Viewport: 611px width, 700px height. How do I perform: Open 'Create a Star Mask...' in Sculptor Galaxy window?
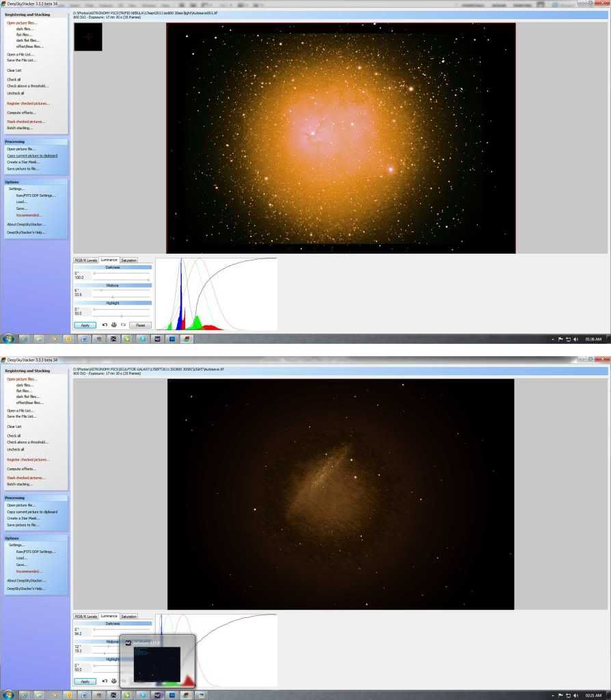[x=23, y=518]
